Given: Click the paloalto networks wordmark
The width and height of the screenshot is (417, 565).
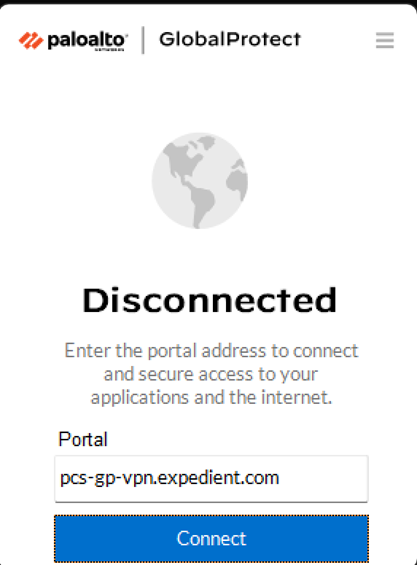Looking at the screenshot, I should (87, 41).
